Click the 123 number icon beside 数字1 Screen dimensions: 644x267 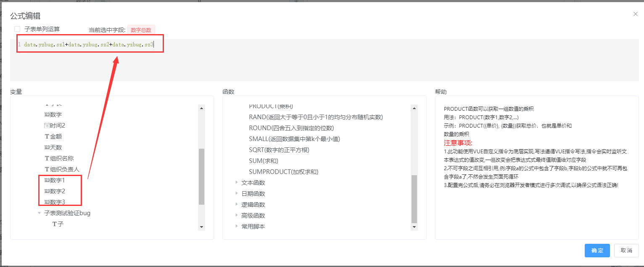coord(47,180)
